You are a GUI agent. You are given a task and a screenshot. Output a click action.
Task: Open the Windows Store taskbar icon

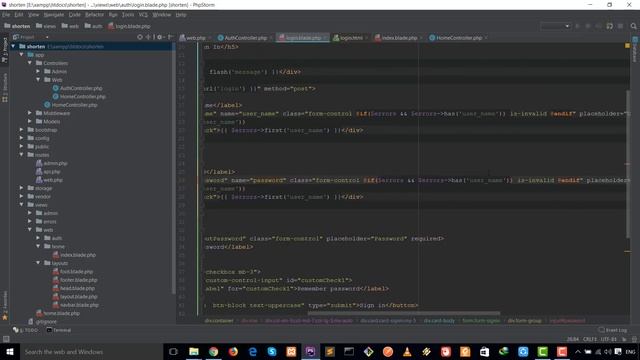pyautogui.click(x=484, y=351)
